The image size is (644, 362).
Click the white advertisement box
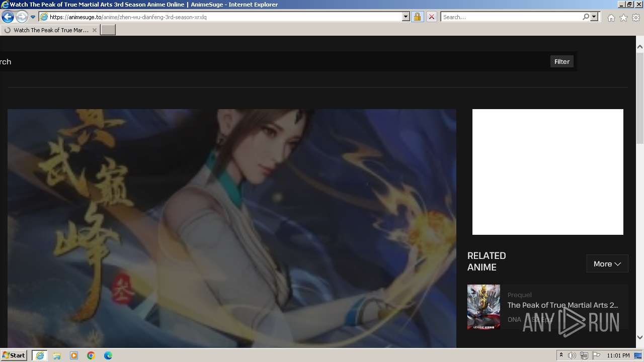pos(548,172)
